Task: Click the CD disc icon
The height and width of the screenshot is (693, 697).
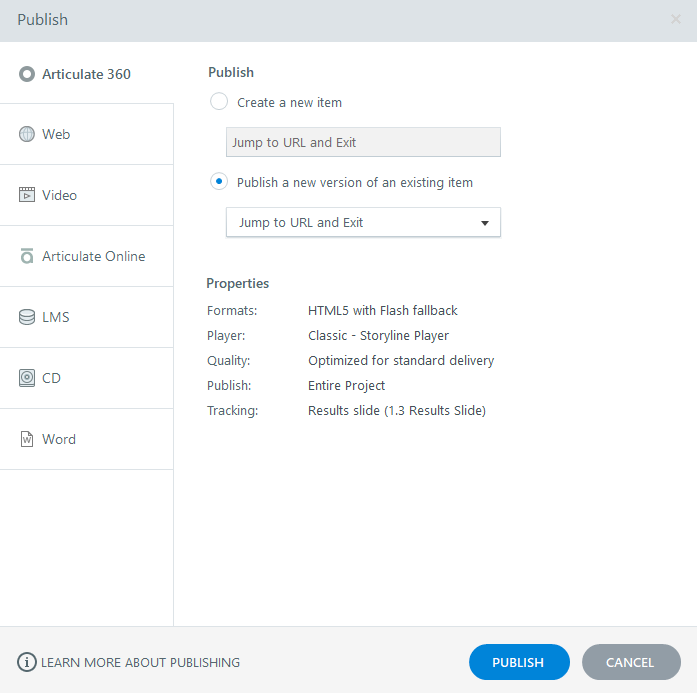Action: (x=27, y=378)
